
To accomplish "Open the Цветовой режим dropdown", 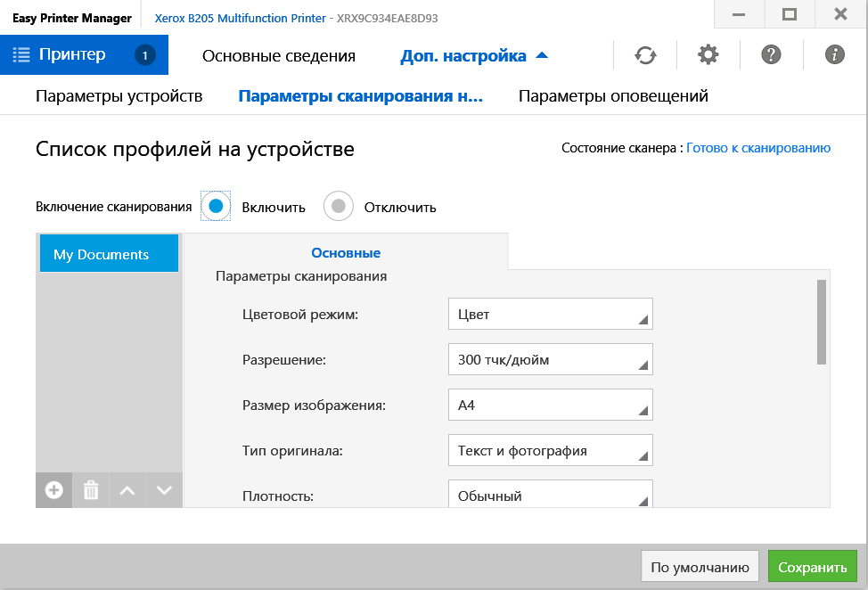I will (550, 315).
